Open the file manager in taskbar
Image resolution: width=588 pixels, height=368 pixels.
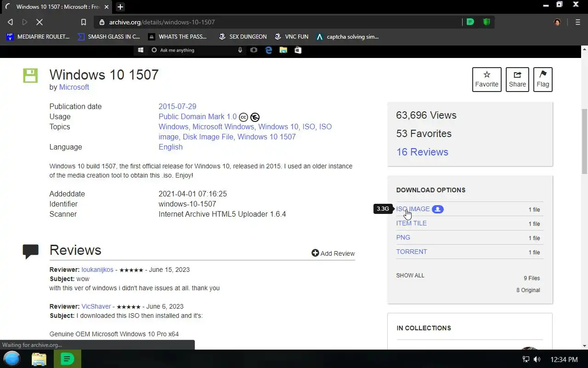point(39,359)
